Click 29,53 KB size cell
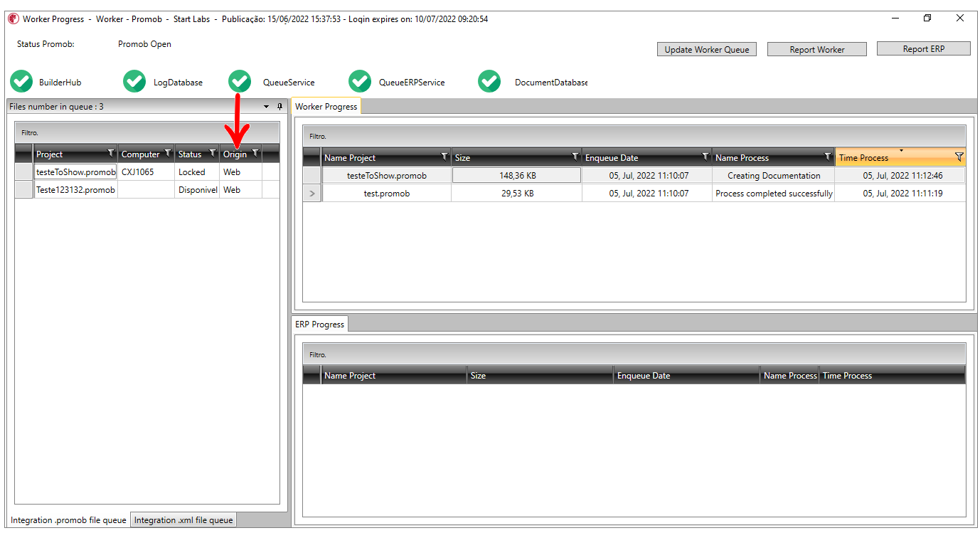 point(517,193)
